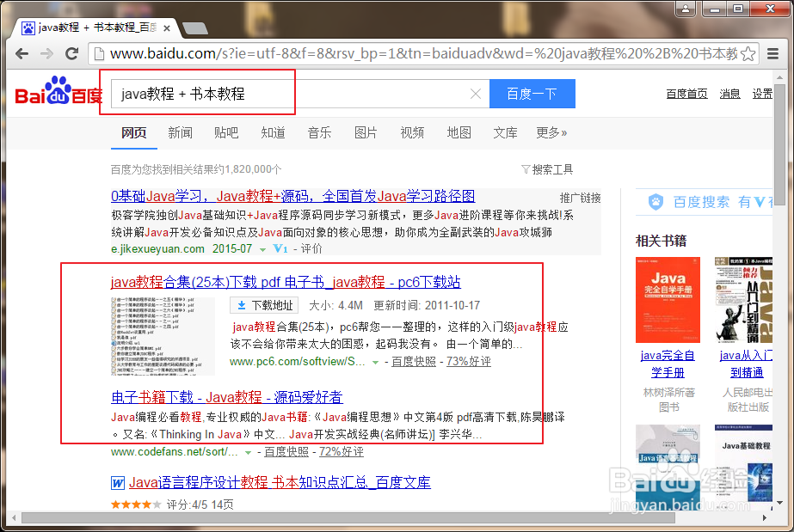
Task: Reload the page with refresh icon
Action: 72,53
